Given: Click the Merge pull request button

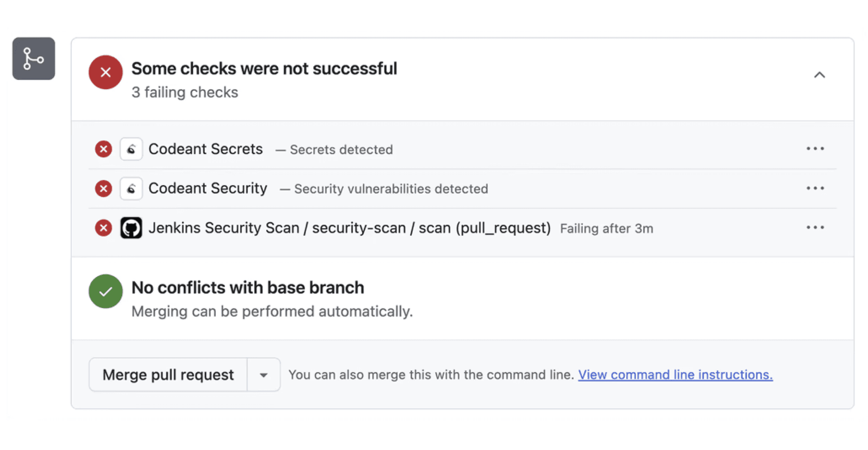Looking at the screenshot, I should tap(168, 375).
